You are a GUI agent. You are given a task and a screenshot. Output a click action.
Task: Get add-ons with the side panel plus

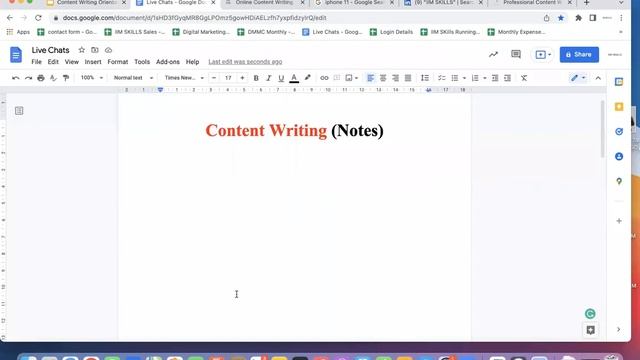point(619,221)
